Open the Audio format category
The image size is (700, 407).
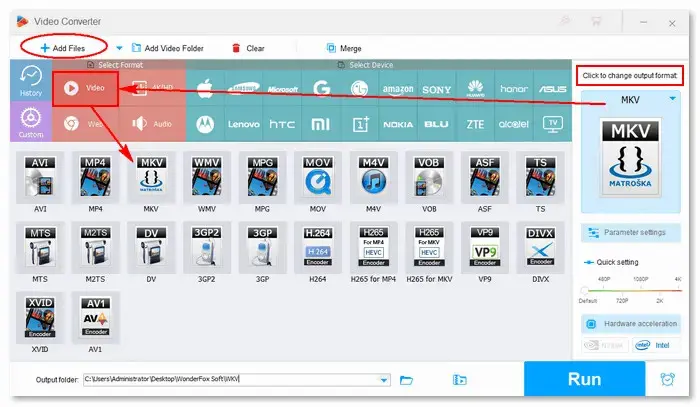point(152,124)
